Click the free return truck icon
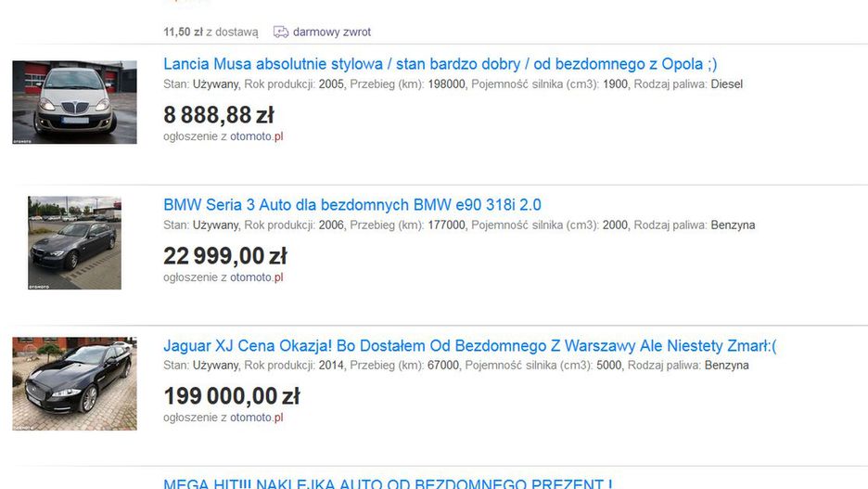The width and height of the screenshot is (868, 489). tap(281, 32)
